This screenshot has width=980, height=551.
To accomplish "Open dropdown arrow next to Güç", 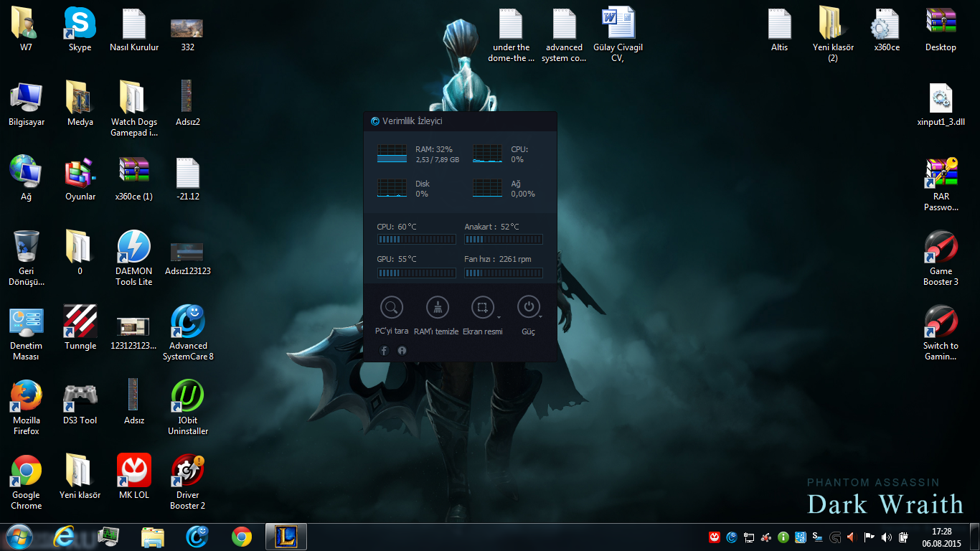I will tap(540, 316).
